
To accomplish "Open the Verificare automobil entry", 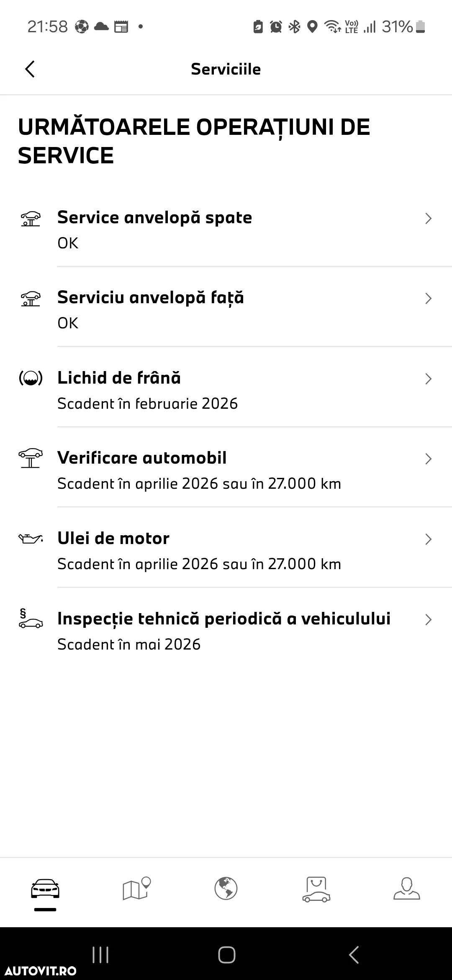I will click(x=226, y=467).
